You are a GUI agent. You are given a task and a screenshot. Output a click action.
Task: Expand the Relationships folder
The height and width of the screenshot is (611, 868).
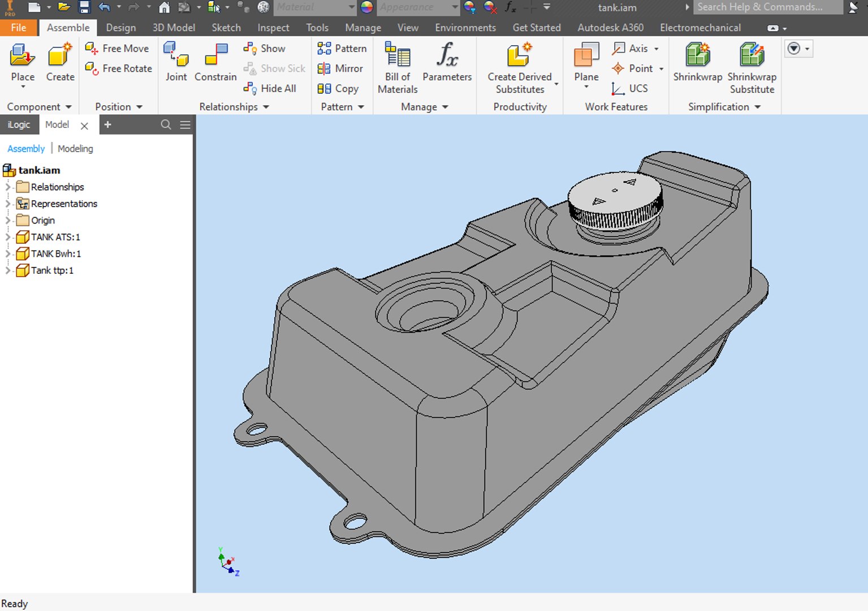click(x=8, y=187)
